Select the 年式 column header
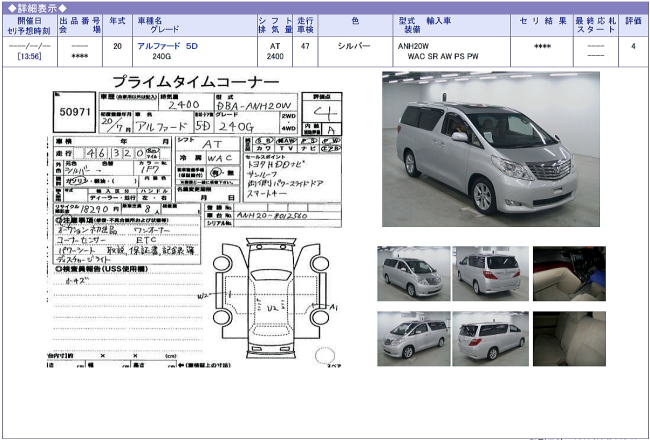 click(117, 25)
